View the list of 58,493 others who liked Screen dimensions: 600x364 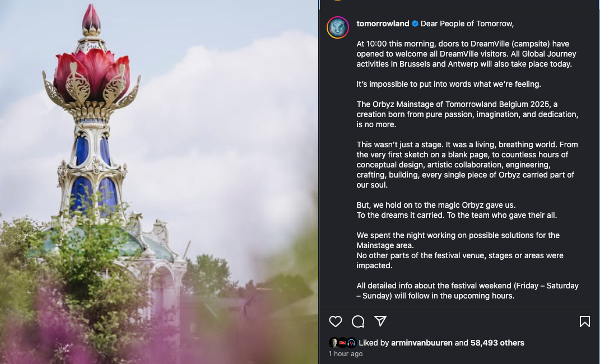coord(497,343)
